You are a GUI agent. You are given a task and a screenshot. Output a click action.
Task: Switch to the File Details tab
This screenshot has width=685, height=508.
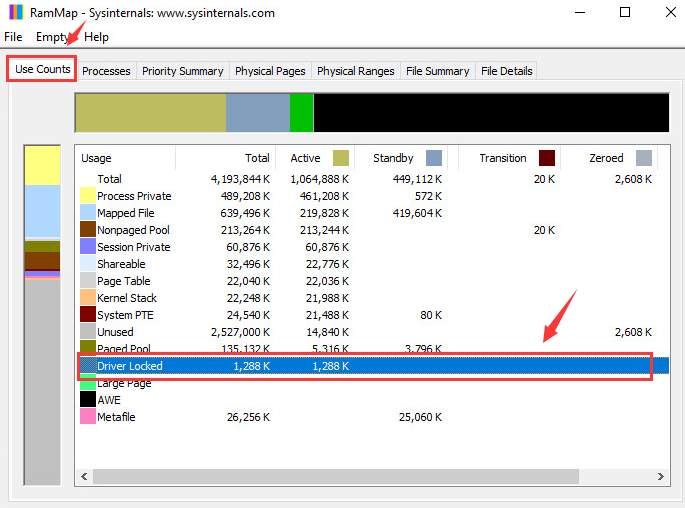pyautogui.click(x=507, y=71)
